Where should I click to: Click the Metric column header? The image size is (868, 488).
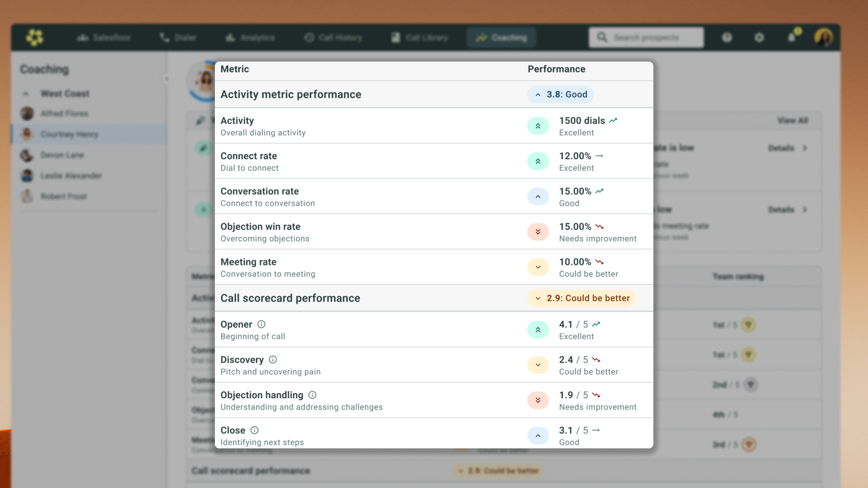click(x=235, y=69)
